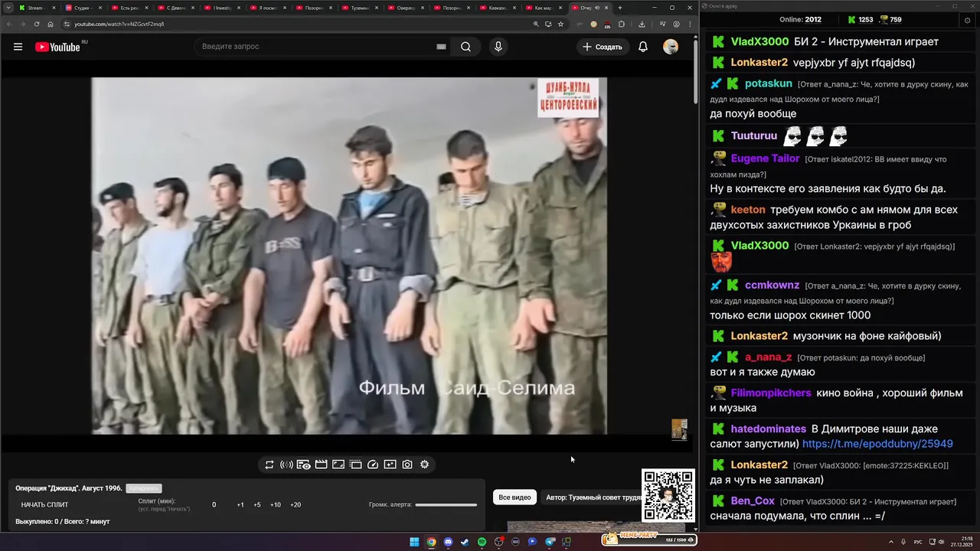Go back in browser history
Viewport: 980px width, 551px height.
click(8, 24)
